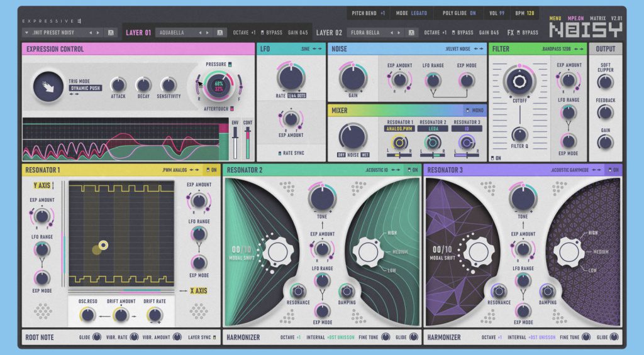The image size is (644, 355).
Task: Click the Resonator 3 Resonance knob
Action: pos(499,292)
